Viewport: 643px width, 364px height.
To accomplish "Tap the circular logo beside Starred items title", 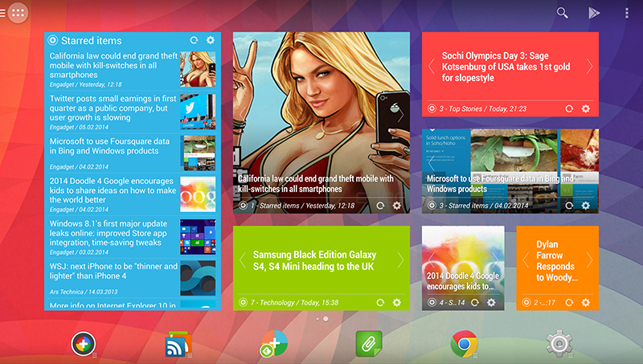I will point(52,40).
